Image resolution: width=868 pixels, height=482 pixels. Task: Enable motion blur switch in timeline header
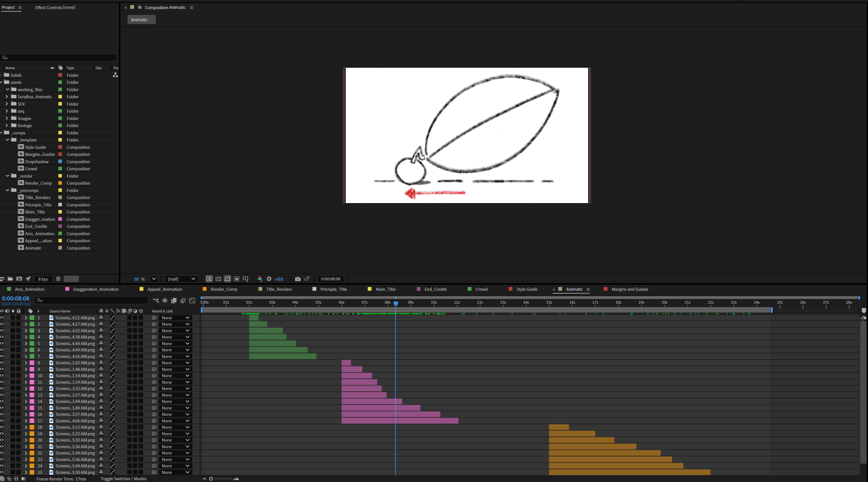tap(183, 300)
